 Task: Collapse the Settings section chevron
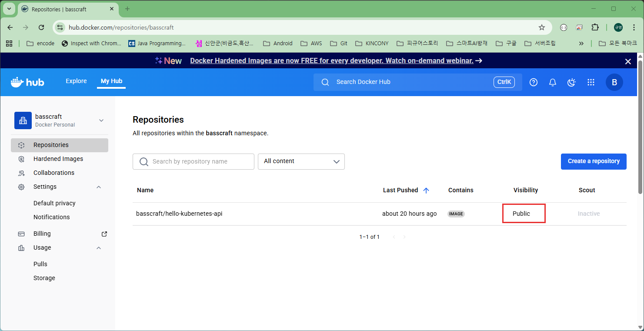[99, 187]
